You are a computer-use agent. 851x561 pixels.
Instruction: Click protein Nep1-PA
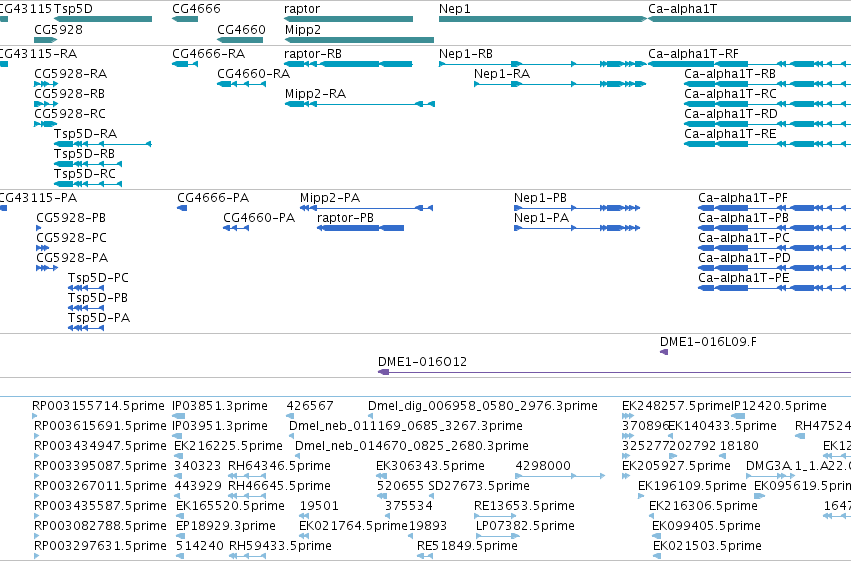541,218
